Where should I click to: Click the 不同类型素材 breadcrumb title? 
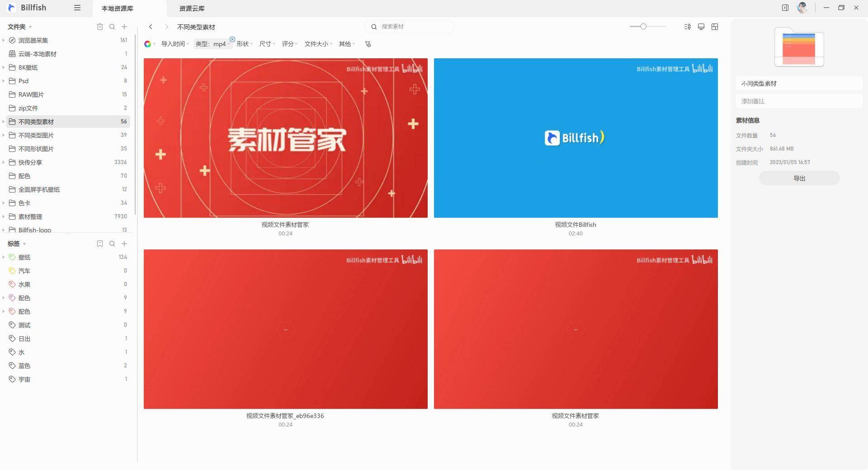196,27
